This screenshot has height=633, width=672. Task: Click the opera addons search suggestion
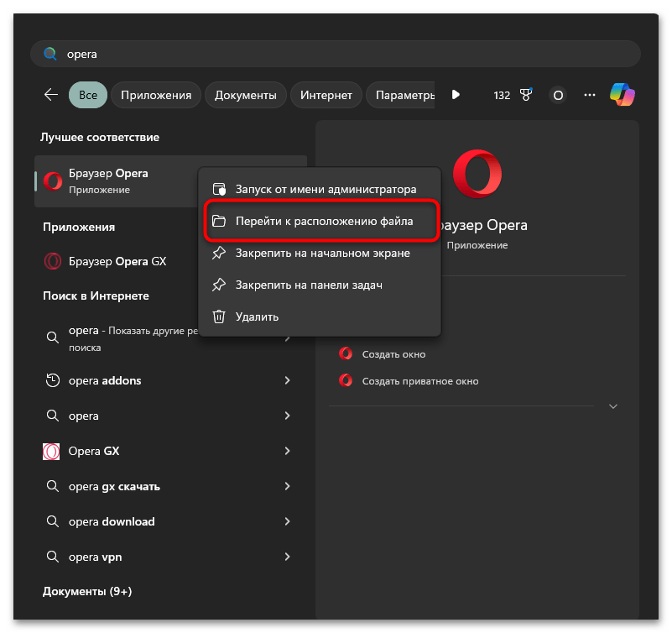pyautogui.click(x=105, y=380)
